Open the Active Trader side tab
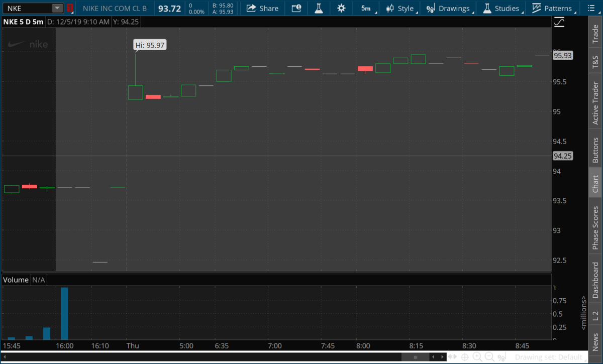Viewport: 603px width, 364px height. (x=595, y=103)
